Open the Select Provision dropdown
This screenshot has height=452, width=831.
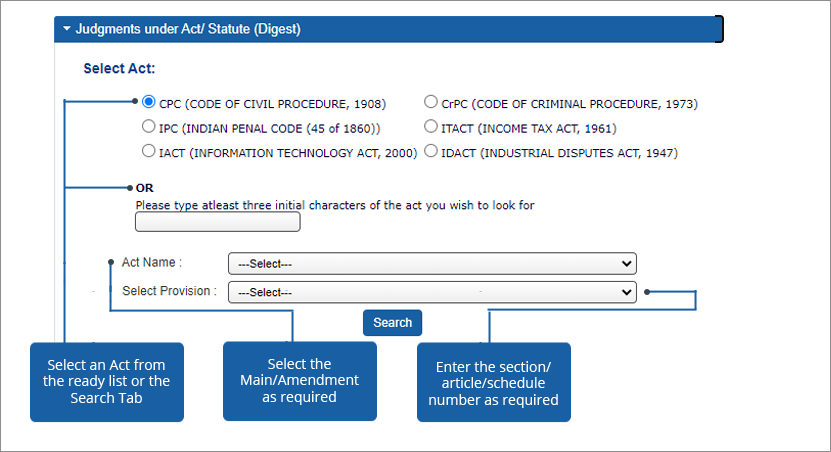click(431, 292)
